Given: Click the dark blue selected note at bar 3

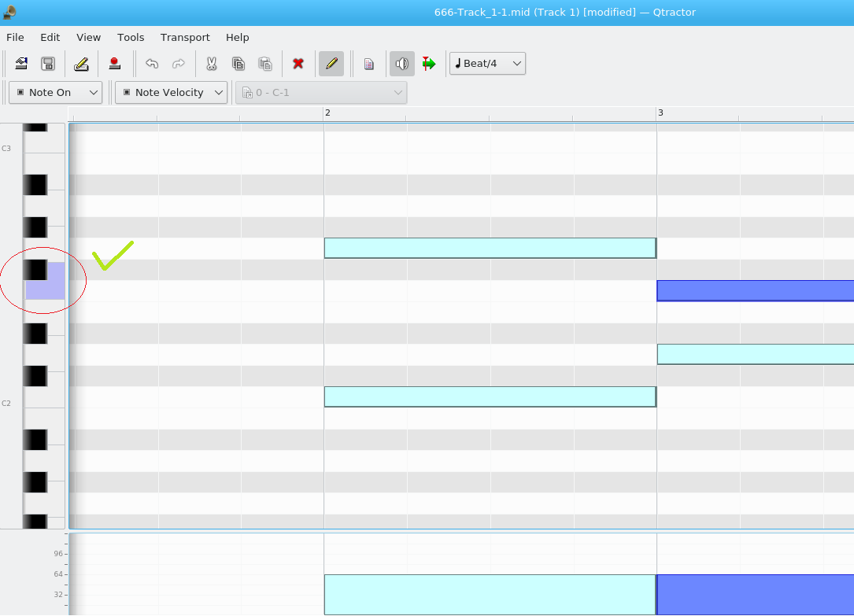Looking at the screenshot, I should click(756, 290).
